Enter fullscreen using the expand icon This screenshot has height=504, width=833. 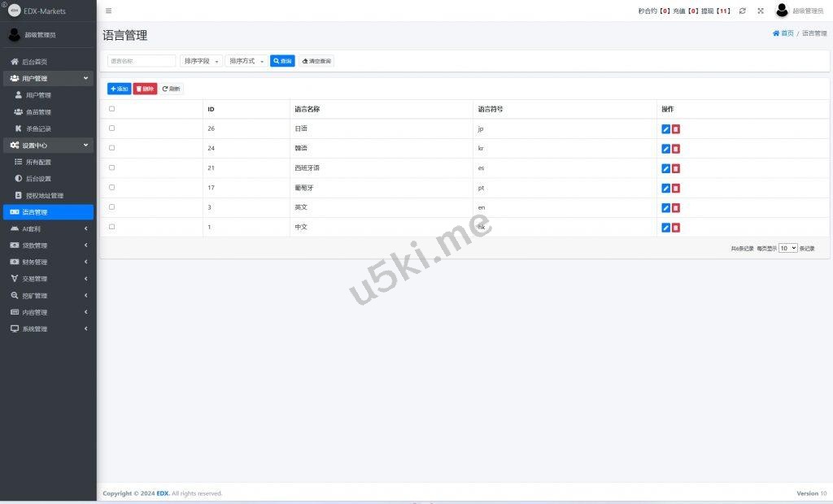pyautogui.click(x=761, y=11)
